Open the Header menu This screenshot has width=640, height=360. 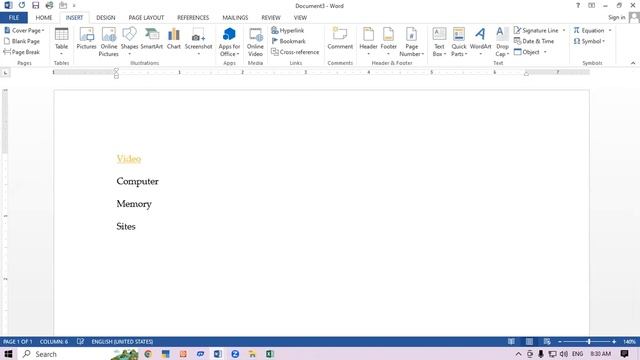[x=368, y=42]
